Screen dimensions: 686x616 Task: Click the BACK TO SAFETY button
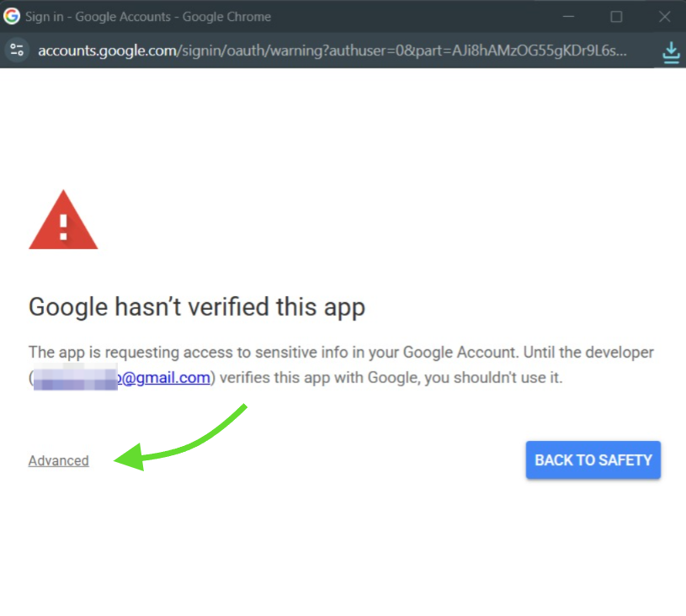click(593, 459)
